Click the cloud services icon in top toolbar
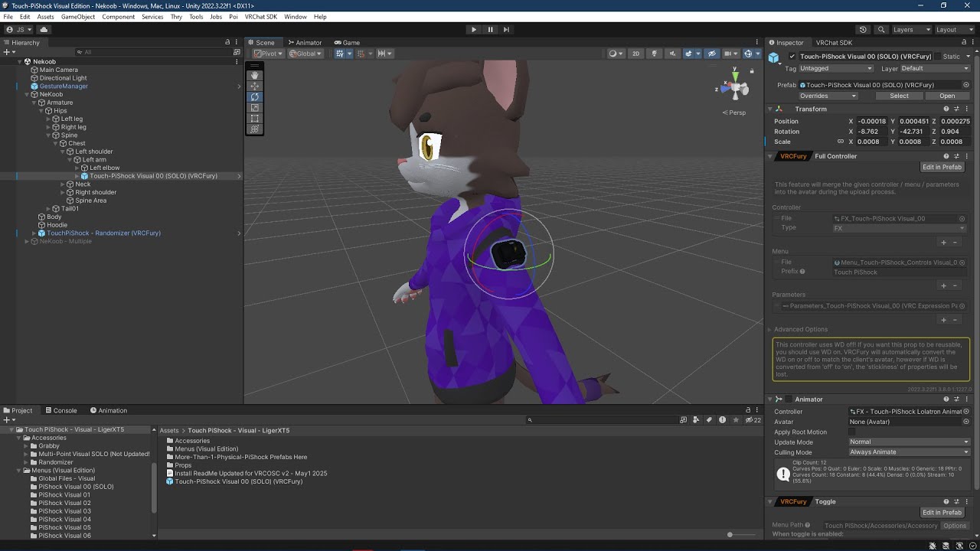 44,30
